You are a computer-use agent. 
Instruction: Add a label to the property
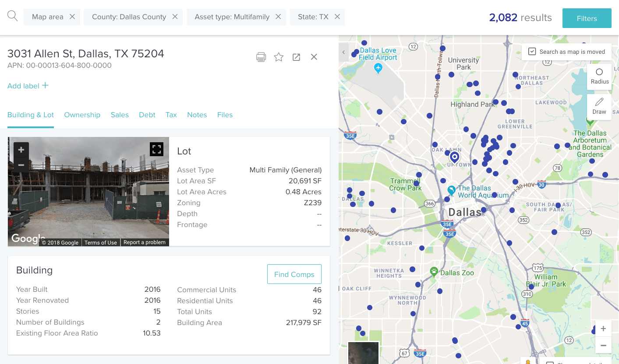click(x=28, y=86)
